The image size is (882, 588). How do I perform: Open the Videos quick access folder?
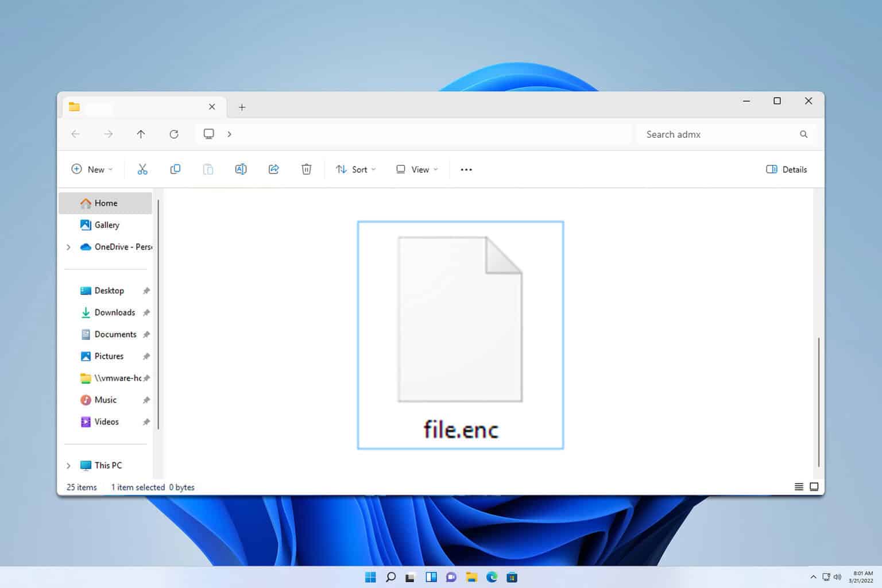coord(106,421)
